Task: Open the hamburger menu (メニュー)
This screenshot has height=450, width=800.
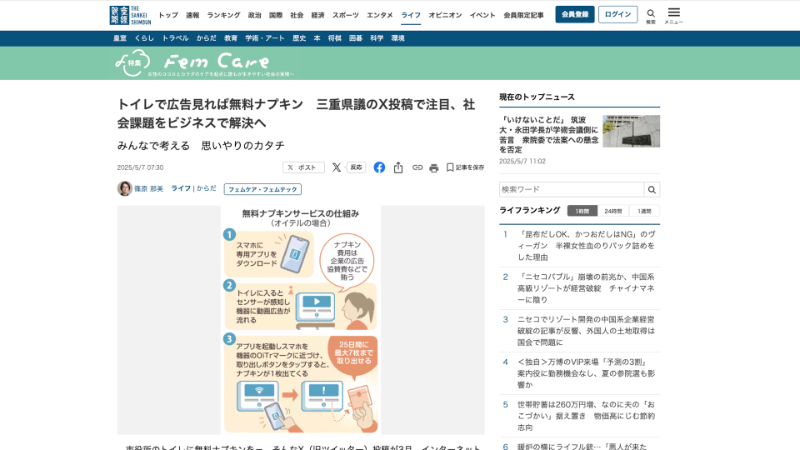Action: (674, 14)
